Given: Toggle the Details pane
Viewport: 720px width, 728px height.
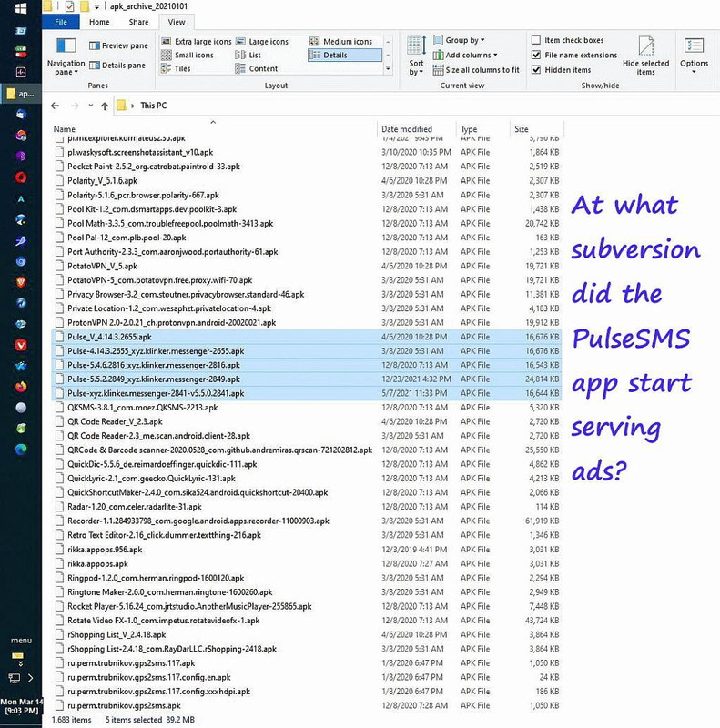Looking at the screenshot, I should click(x=117, y=65).
